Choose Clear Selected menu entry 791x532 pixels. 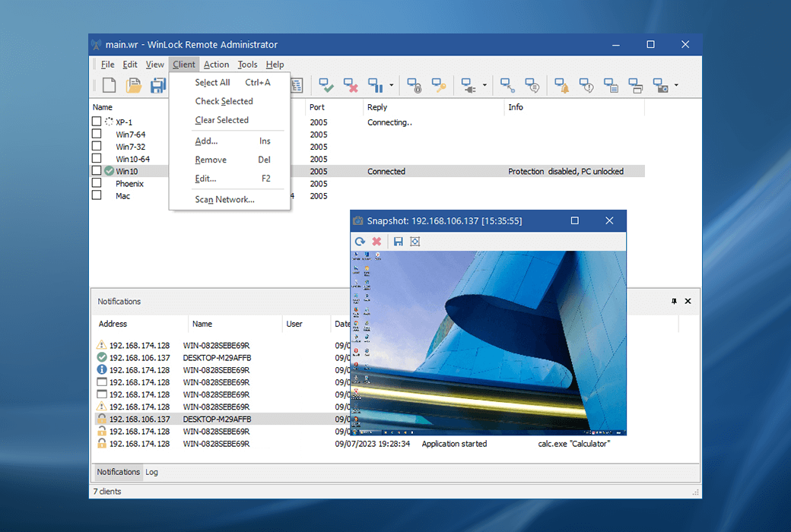point(230,120)
